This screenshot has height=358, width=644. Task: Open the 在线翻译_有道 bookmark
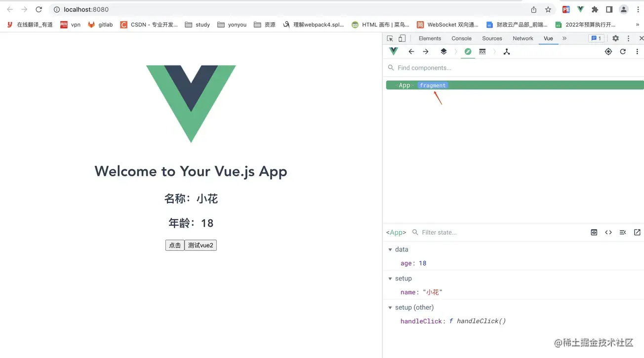(29, 24)
